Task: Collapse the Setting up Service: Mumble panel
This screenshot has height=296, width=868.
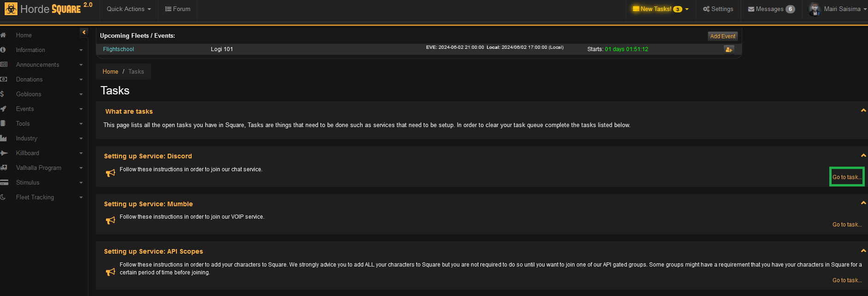Action: coord(863,203)
